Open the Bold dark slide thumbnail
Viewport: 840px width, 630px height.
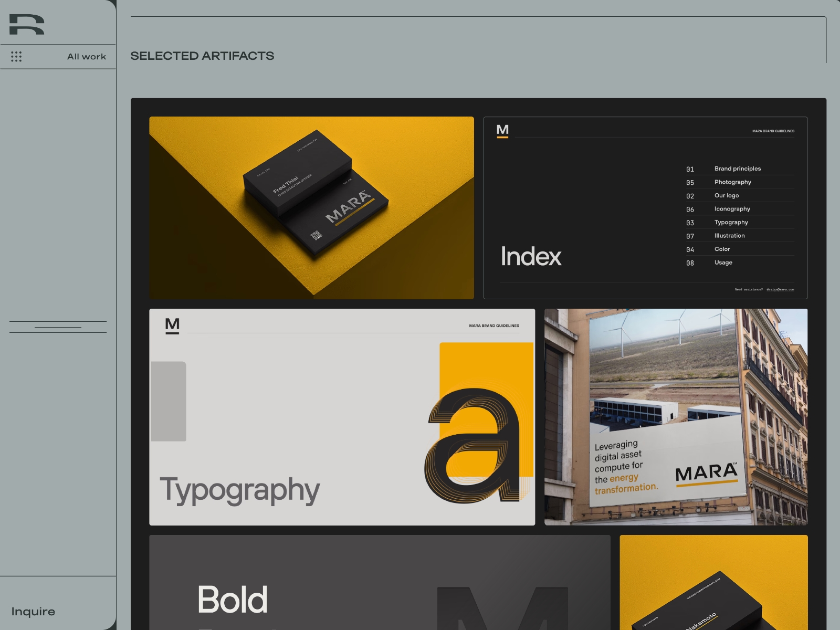click(x=380, y=582)
